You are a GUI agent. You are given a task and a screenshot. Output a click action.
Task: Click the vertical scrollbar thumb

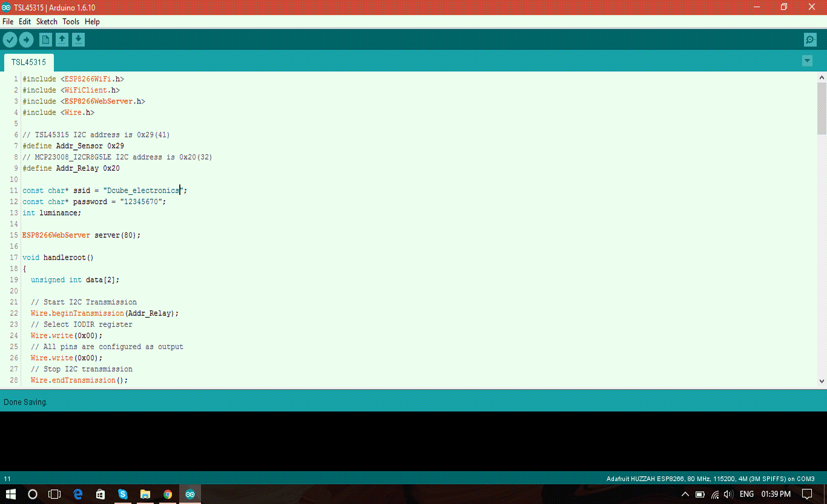(x=822, y=108)
